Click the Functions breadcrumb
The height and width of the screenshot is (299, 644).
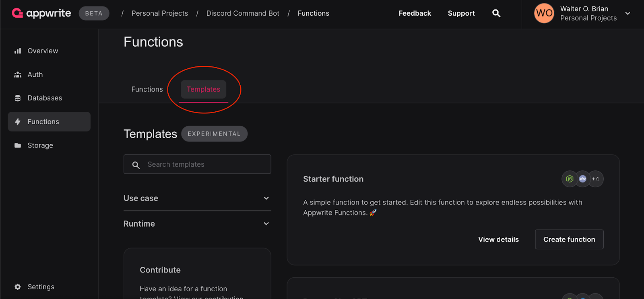314,13
